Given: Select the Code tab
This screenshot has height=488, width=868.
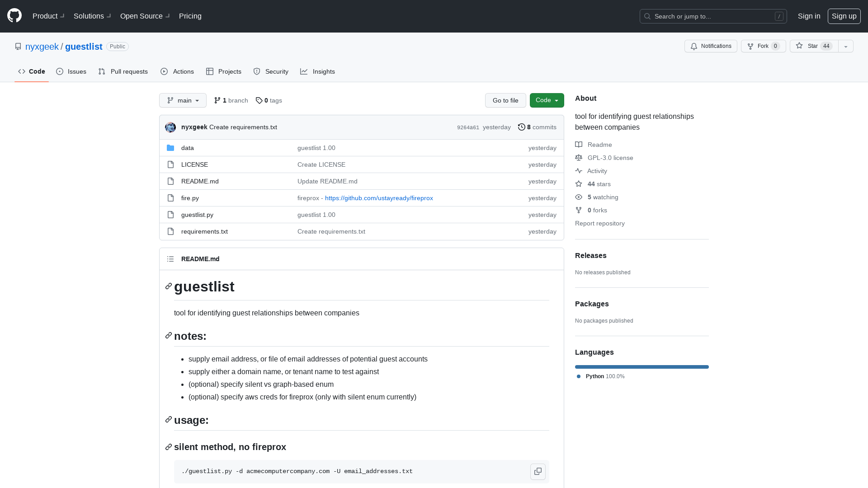Looking at the screenshot, I should point(32,71).
